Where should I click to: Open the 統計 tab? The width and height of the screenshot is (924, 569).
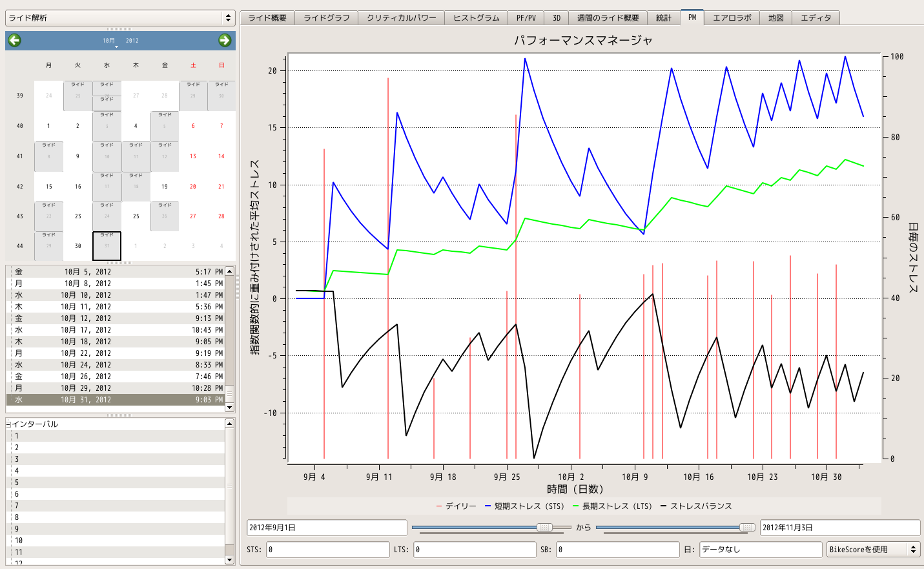[x=664, y=18]
